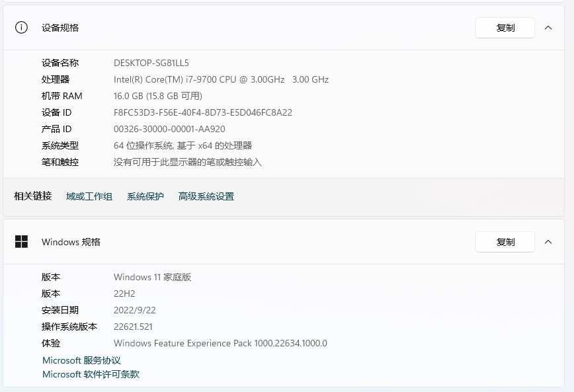Viewport: 574px width, 392px height.
Task: Click the install date 2022/9/22
Action: point(135,310)
